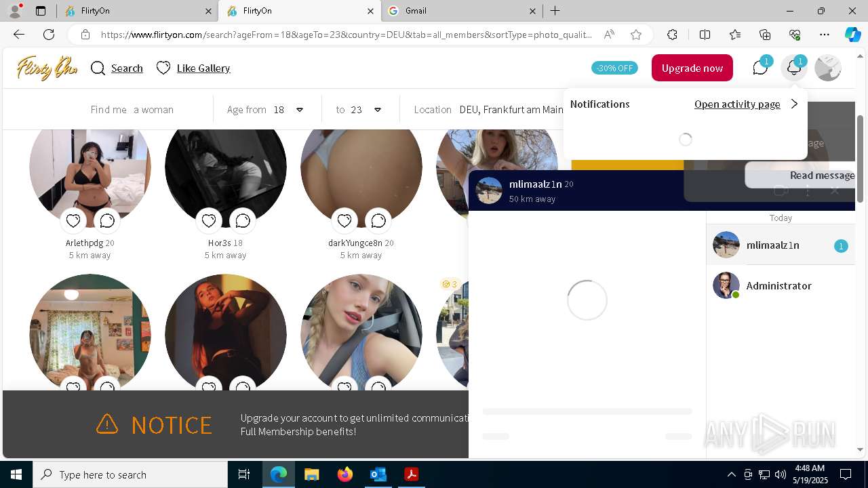Message Hor3s with chat icon

pyautogui.click(x=243, y=220)
